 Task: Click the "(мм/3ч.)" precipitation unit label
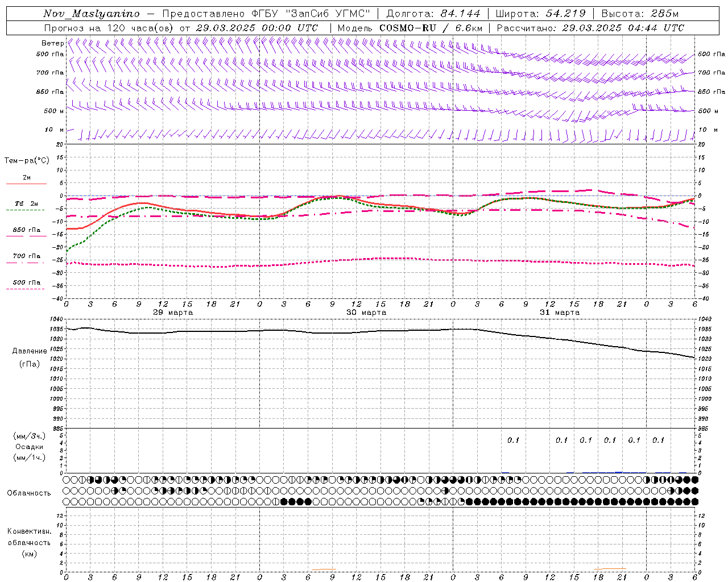coord(30,436)
